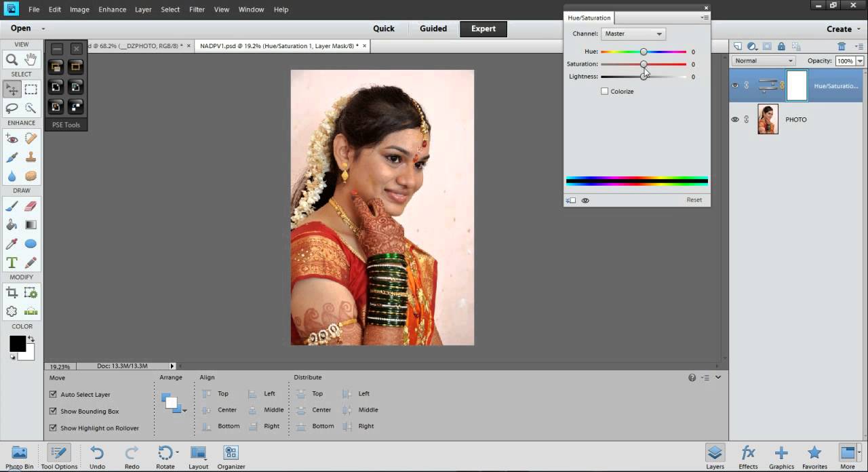Add a layer mask icon

click(x=767, y=46)
